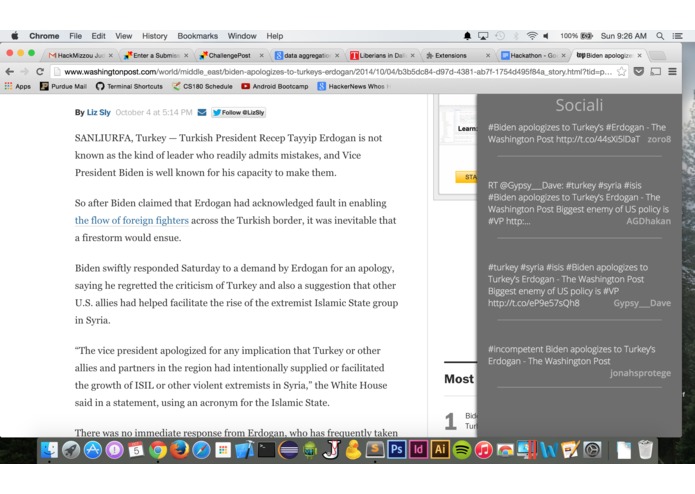
Task: Open the Window menu
Action: [x=242, y=36]
